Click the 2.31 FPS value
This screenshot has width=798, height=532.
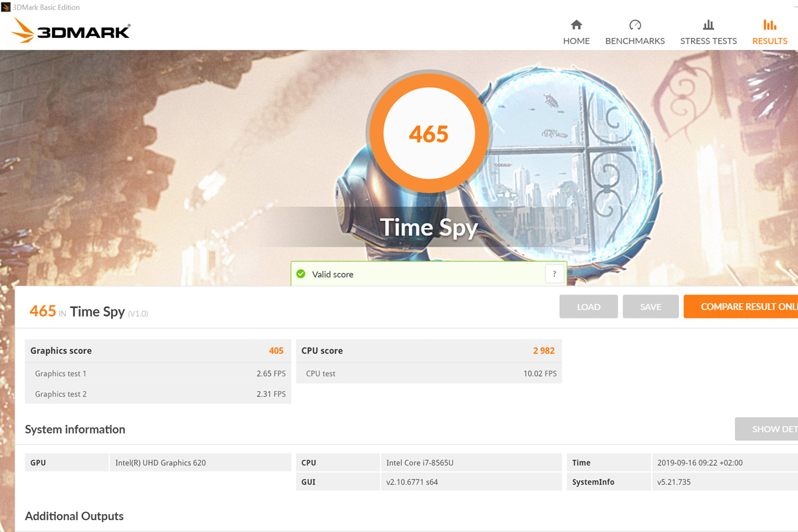271,394
